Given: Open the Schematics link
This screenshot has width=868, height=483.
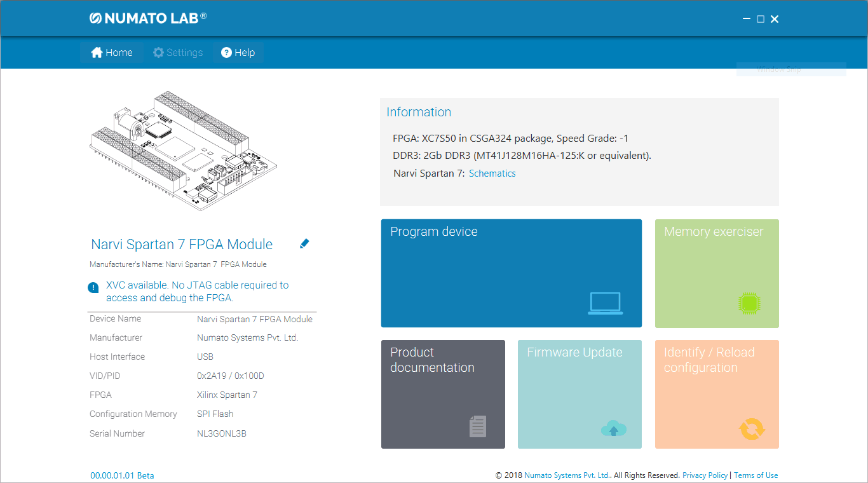Looking at the screenshot, I should (x=492, y=173).
